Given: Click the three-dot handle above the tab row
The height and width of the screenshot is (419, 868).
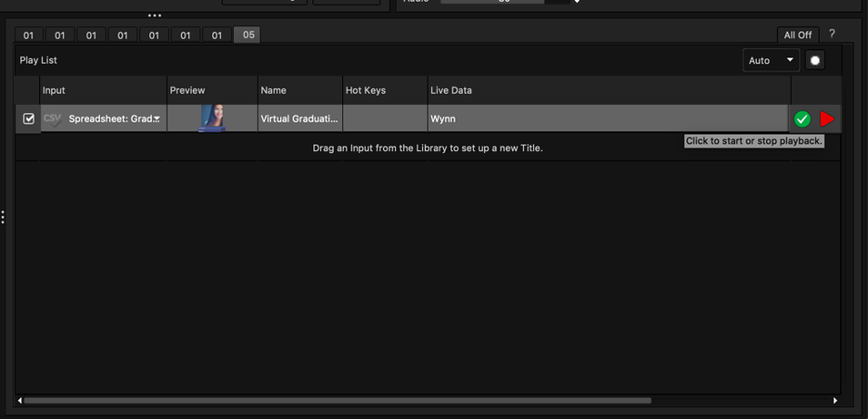Looking at the screenshot, I should [x=155, y=16].
